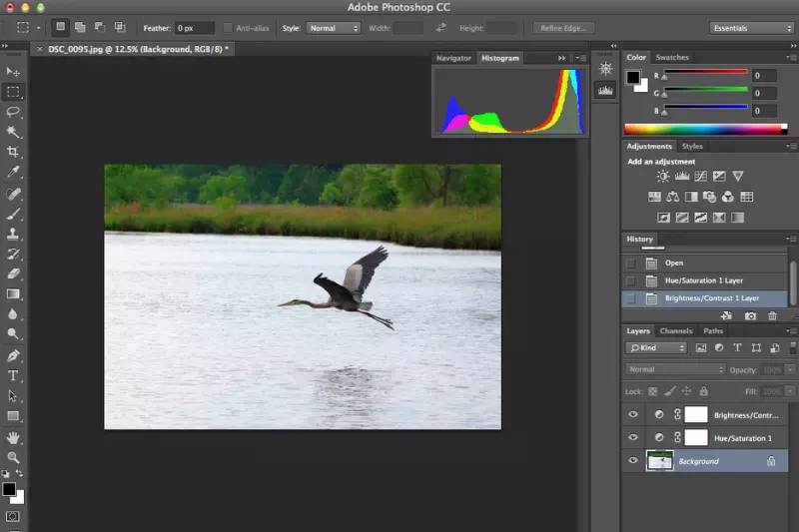
Task: Select the Open history state
Action: [x=705, y=264]
